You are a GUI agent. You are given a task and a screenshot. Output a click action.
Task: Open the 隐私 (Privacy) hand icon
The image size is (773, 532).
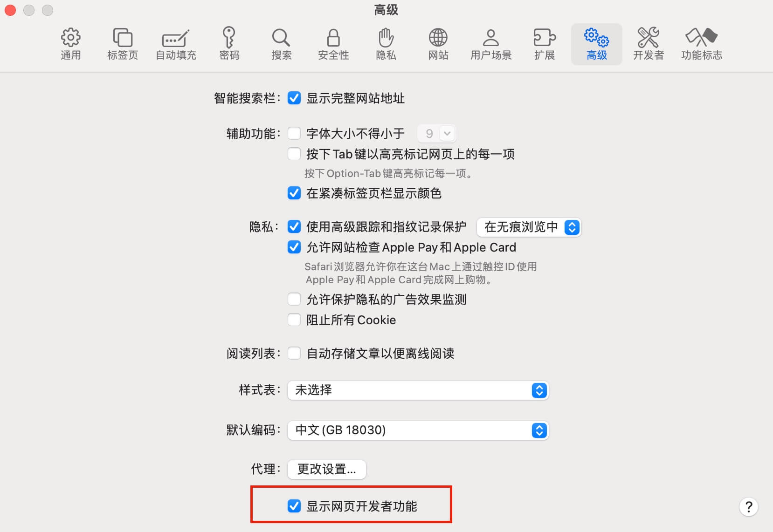click(x=386, y=44)
